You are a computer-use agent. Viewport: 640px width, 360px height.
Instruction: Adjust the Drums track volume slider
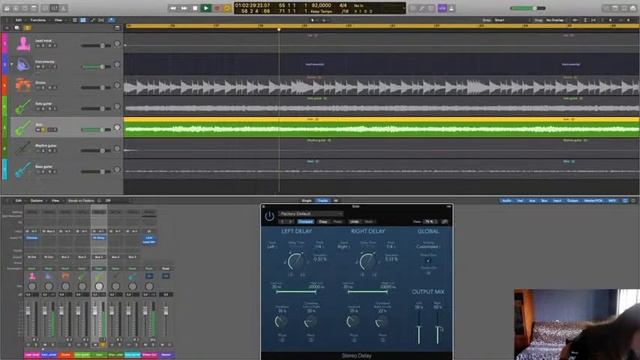96,88
